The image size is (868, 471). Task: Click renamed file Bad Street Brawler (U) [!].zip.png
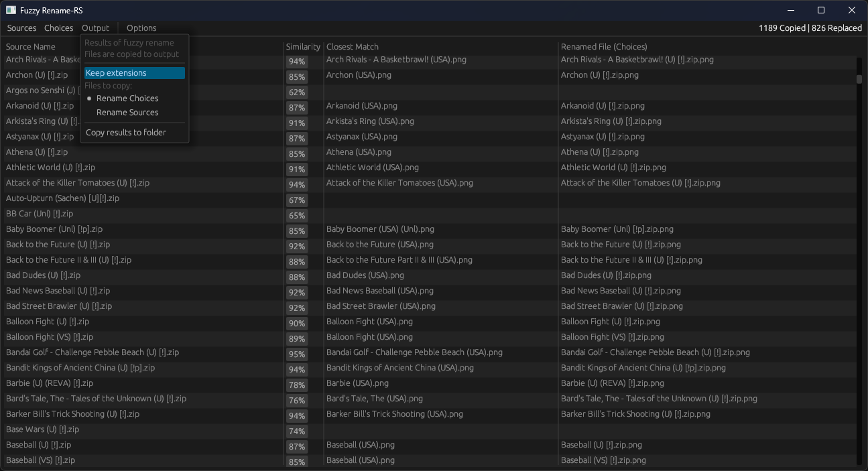[x=622, y=306]
